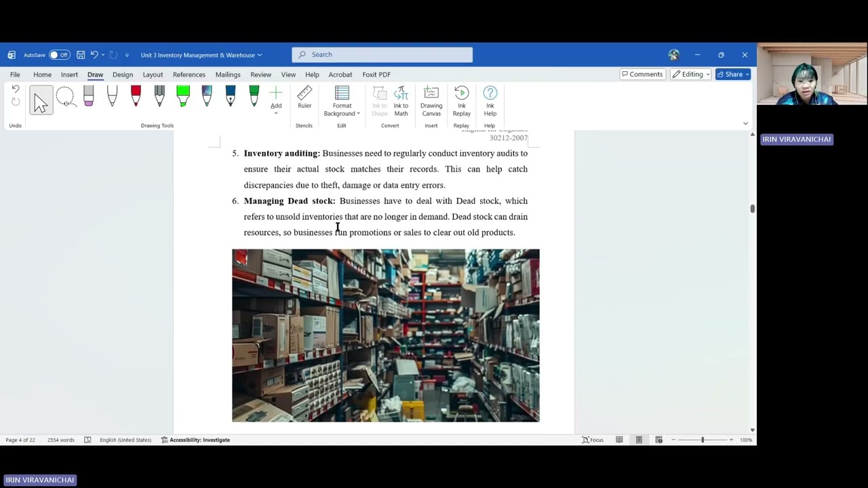Screen dimensions: 868x488
Task: Enable Focus mode in status bar
Action: pyautogui.click(x=593, y=440)
